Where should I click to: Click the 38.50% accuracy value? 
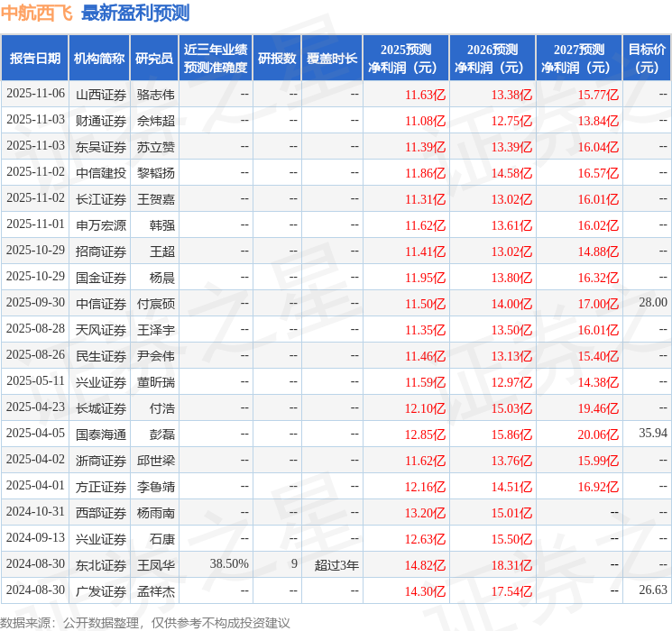[x=229, y=564]
